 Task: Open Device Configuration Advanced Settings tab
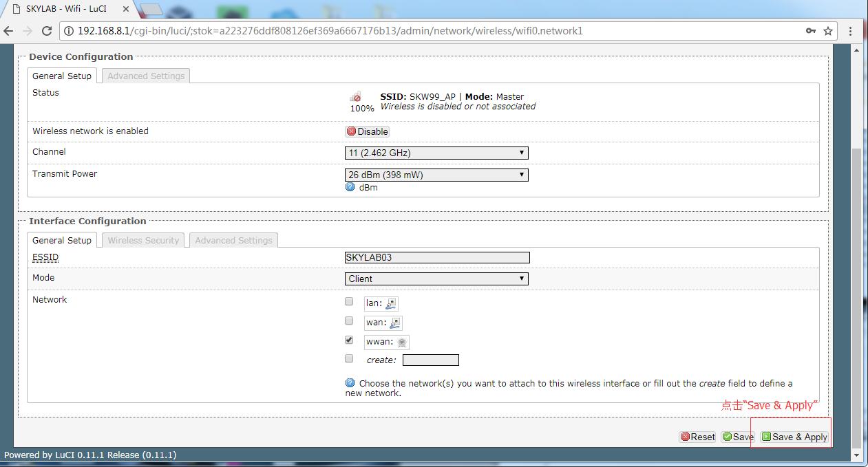pyautogui.click(x=145, y=76)
